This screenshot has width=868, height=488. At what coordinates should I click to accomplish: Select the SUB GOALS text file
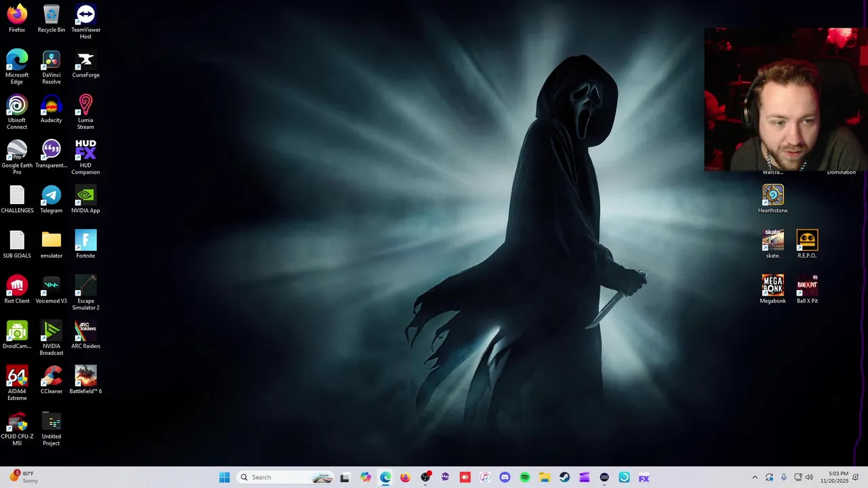pos(17,244)
